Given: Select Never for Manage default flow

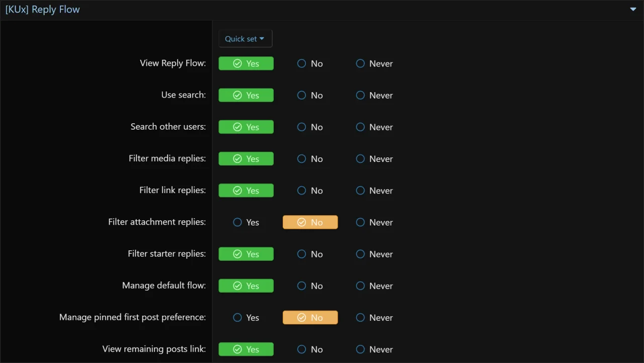Looking at the screenshot, I should [x=374, y=286].
